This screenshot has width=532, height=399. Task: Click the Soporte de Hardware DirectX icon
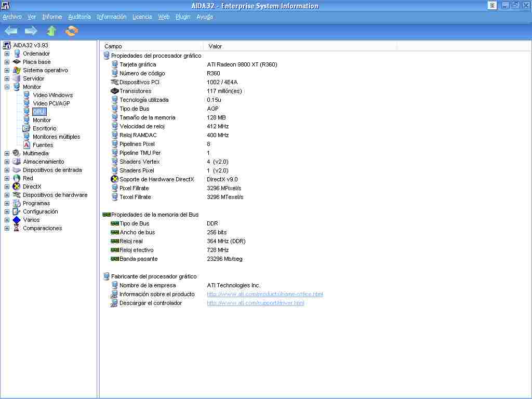pos(115,179)
